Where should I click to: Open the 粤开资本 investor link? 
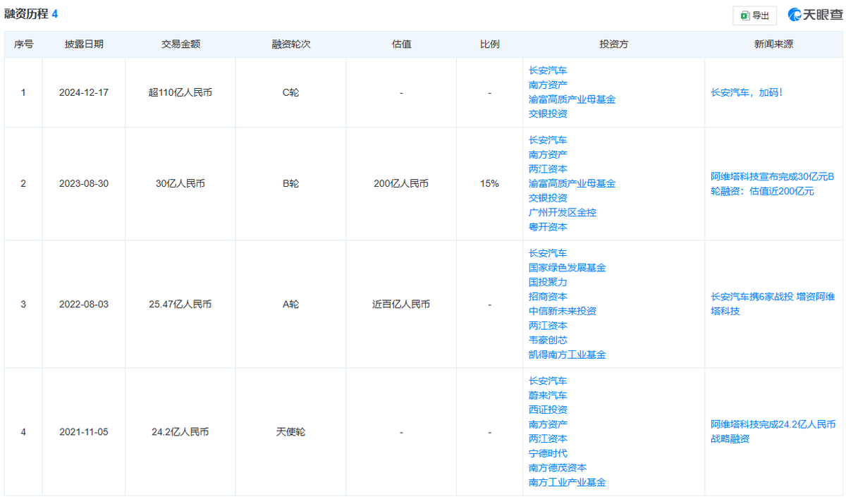pos(548,227)
